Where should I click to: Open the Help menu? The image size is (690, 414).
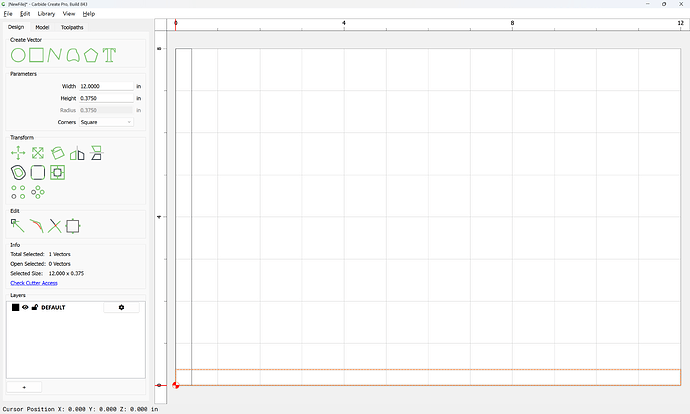(89, 14)
